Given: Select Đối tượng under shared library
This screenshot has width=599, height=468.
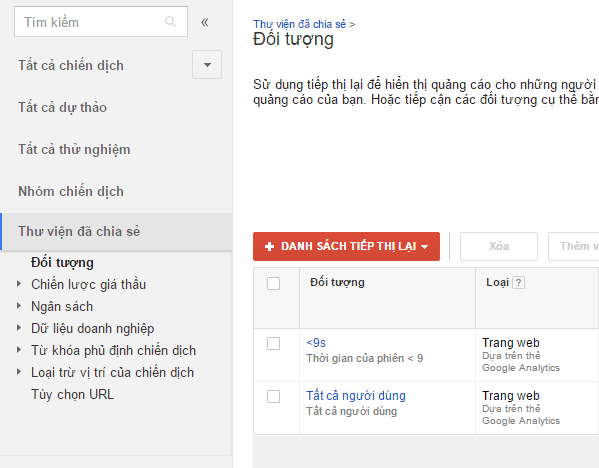Looking at the screenshot, I should [62, 262].
